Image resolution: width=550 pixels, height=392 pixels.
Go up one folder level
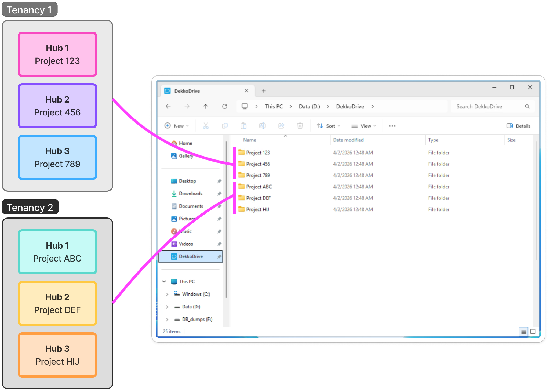tap(206, 106)
